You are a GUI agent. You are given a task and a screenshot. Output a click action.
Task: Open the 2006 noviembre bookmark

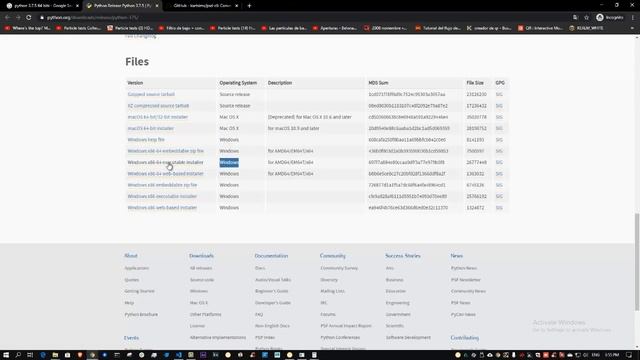coord(386,28)
